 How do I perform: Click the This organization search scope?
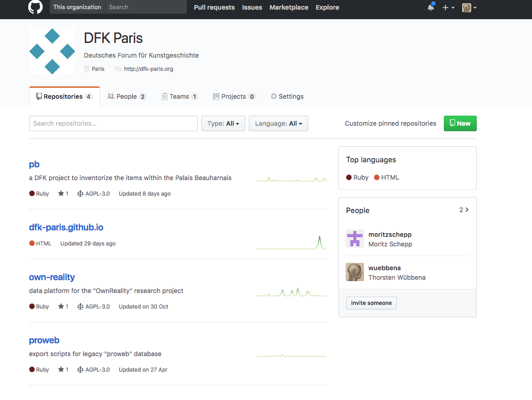tap(77, 7)
